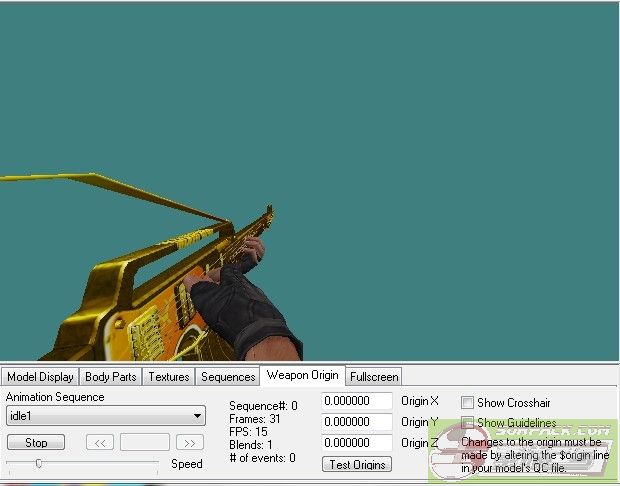The image size is (620, 486).
Task: Switch to the Model Display tab
Action: (40, 377)
